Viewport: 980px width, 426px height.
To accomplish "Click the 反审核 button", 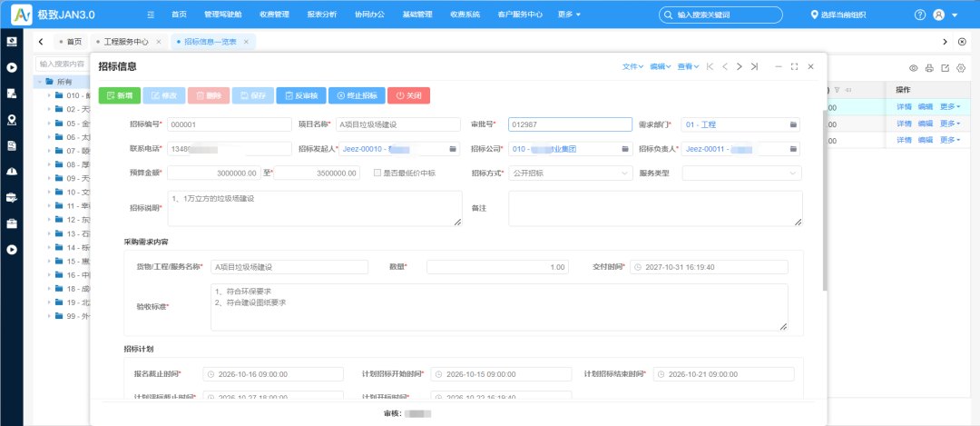I will [300, 95].
